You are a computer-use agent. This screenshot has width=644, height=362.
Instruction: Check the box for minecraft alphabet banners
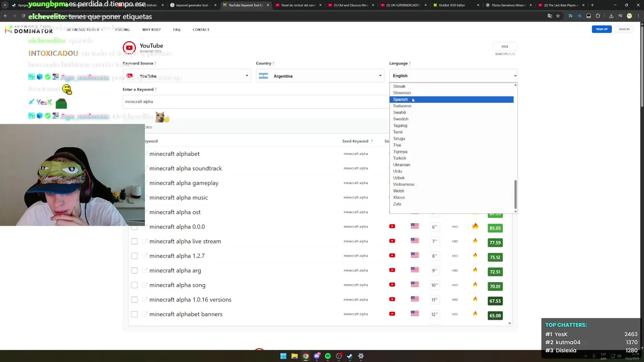pos(134,314)
